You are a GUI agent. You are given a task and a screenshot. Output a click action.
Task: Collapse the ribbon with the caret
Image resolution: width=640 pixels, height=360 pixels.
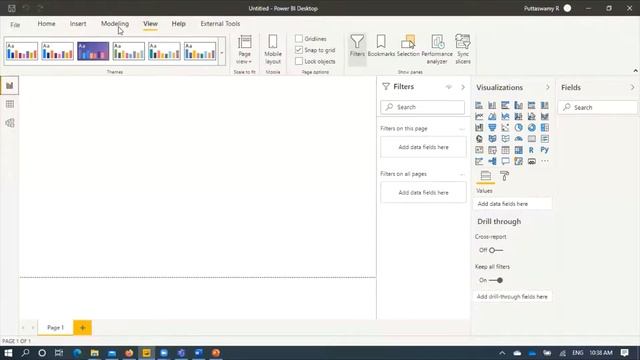(x=636, y=71)
